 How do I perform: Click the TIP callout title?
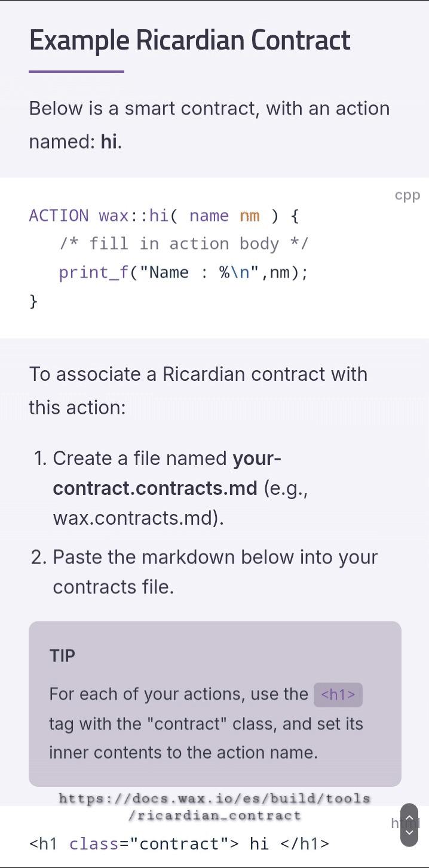(62, 655)
